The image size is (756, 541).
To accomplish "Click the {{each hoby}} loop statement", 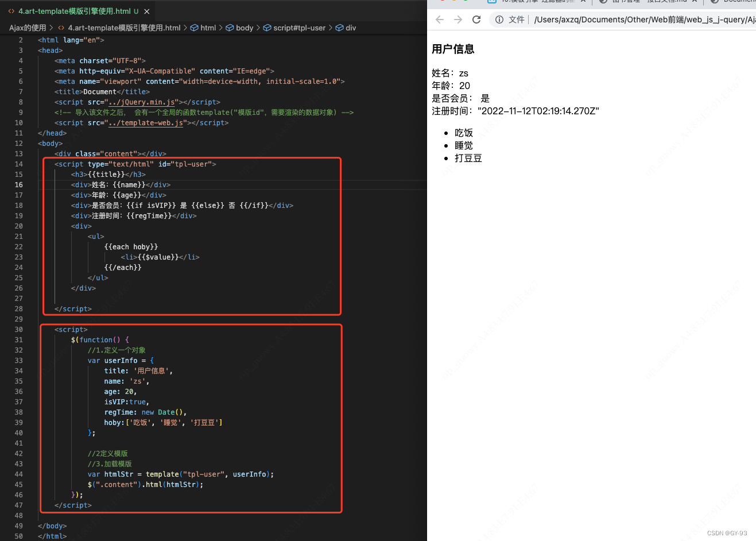I will [x=131, y=247].
